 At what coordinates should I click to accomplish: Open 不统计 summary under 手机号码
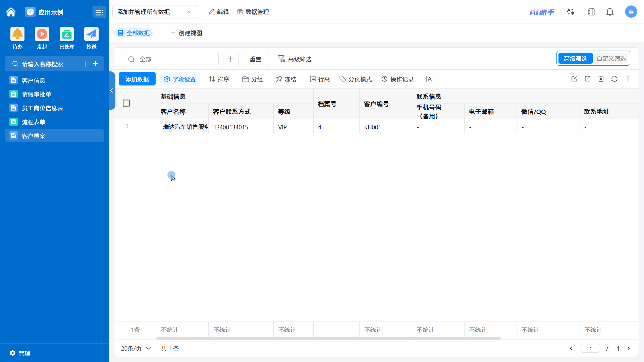pos(425,330)
